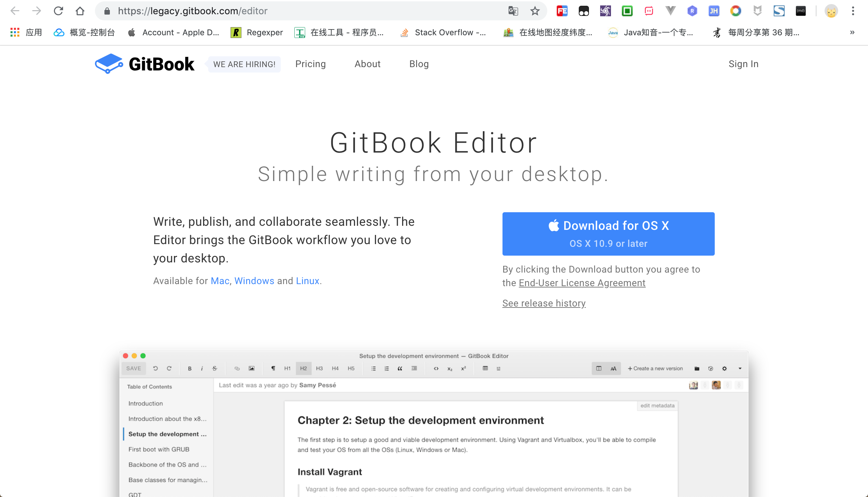The height and width of the screenshot is (497, 868).
Task: Click Sign In
Action: tap(743, 64)
